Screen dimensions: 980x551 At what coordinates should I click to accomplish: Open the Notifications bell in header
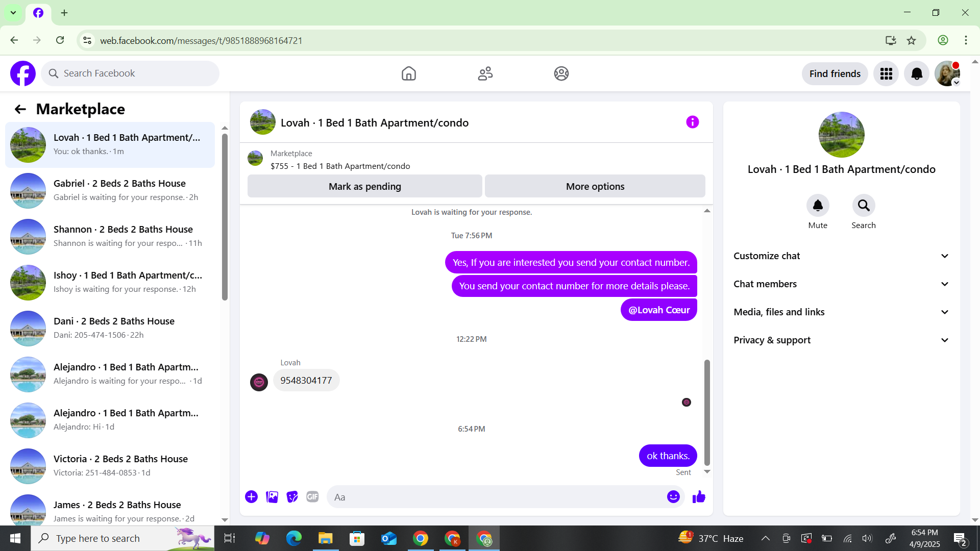click(917, 74)
